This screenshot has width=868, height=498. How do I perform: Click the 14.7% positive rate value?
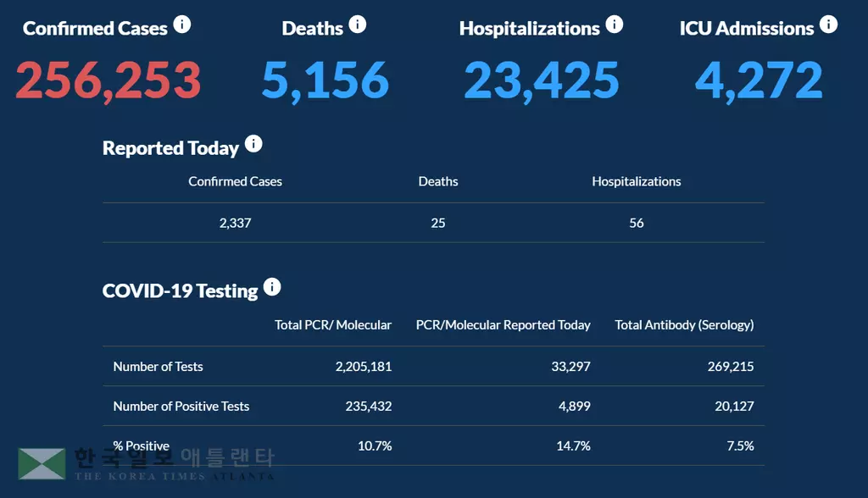(574, 446)
